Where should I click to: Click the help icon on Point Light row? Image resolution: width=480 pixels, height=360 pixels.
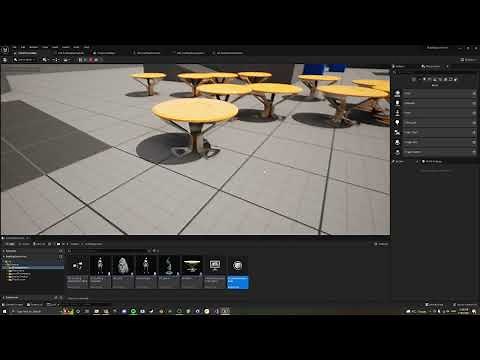tap(474, 123)
